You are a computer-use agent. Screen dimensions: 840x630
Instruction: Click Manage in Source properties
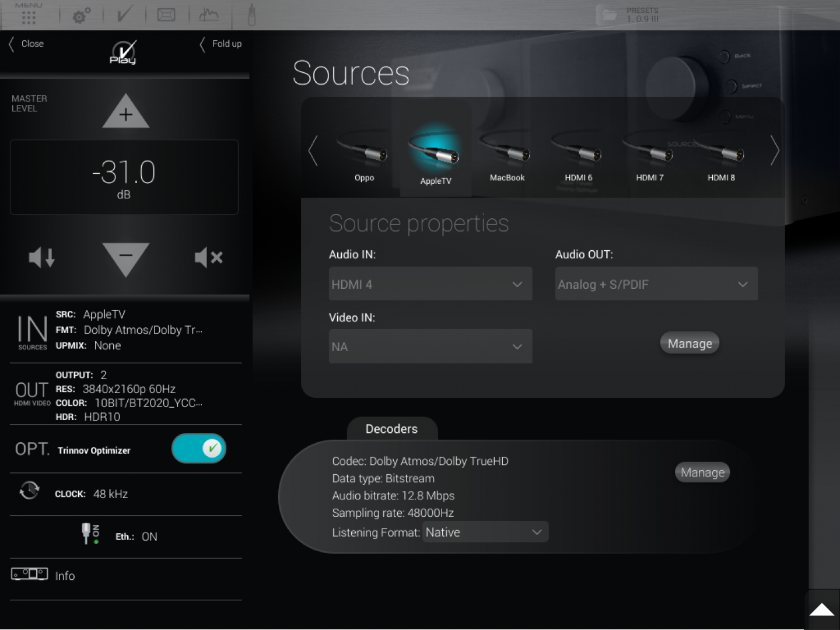pos(689,344)
